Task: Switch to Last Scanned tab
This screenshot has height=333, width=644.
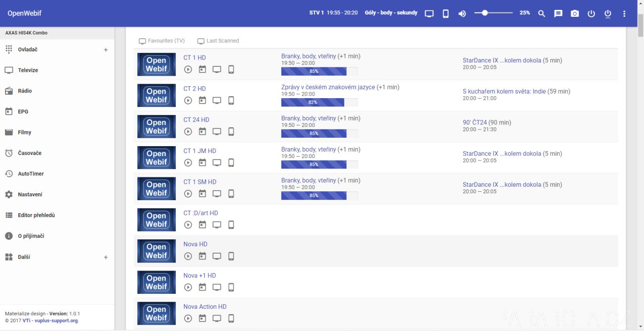Action: [218, 41]
